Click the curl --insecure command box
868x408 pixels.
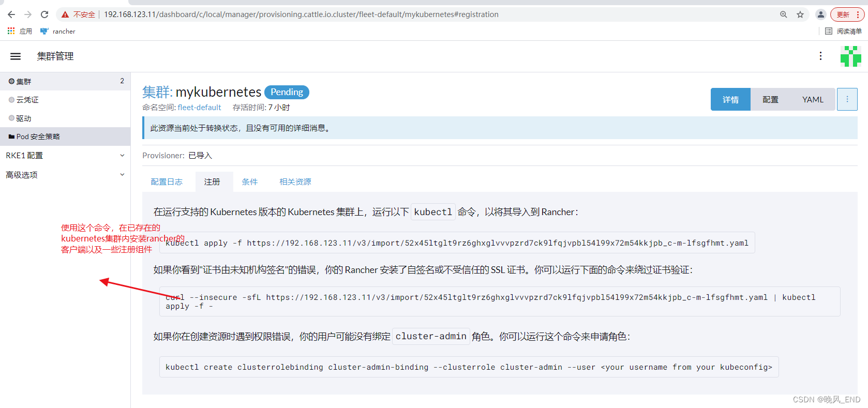pos(500,301)
